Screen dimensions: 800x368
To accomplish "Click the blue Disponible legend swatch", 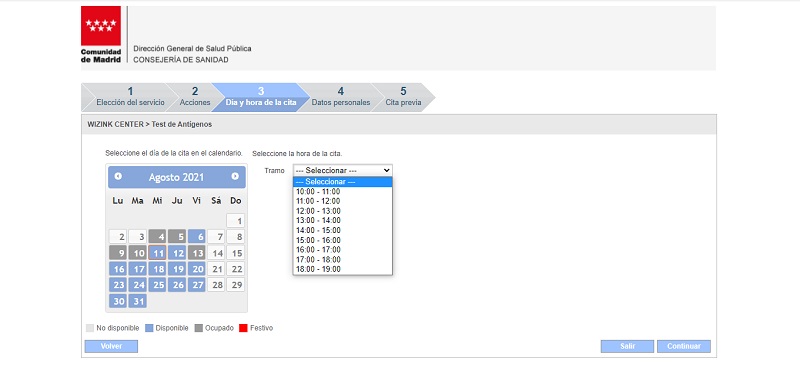I will [149, 328].
